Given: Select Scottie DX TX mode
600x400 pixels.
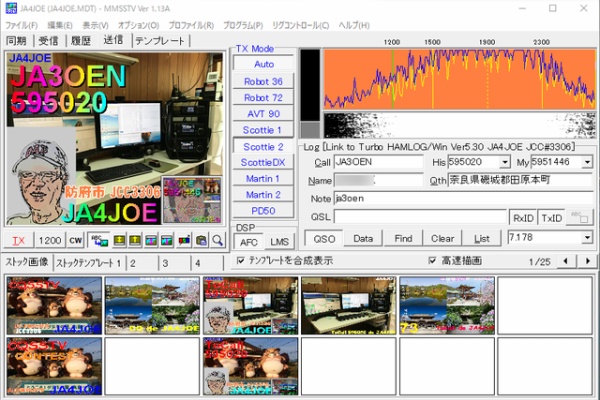Looking at the screenshot, I should (263, 162).
